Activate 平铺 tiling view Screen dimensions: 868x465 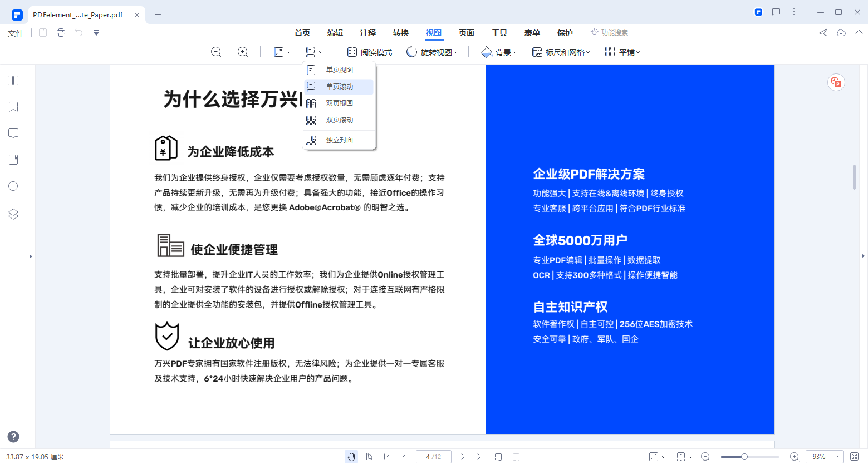(x=622, y=51)
